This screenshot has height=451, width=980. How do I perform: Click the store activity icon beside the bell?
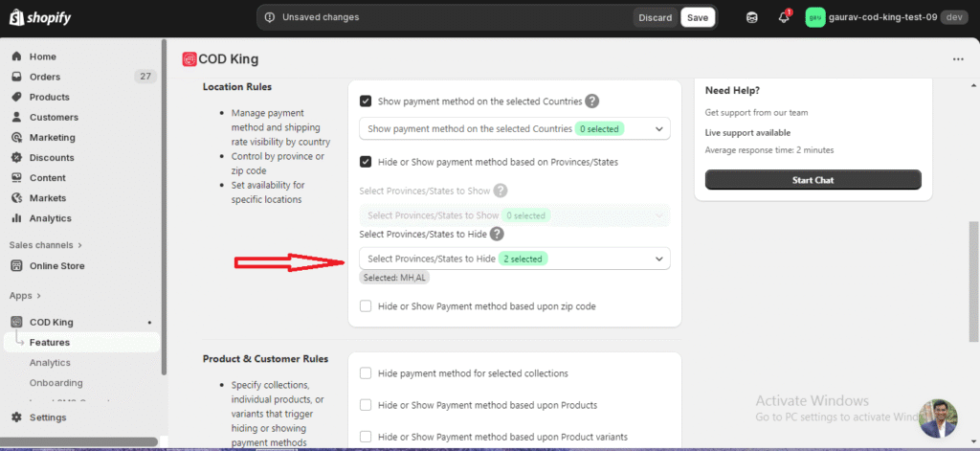coord(752,17)
